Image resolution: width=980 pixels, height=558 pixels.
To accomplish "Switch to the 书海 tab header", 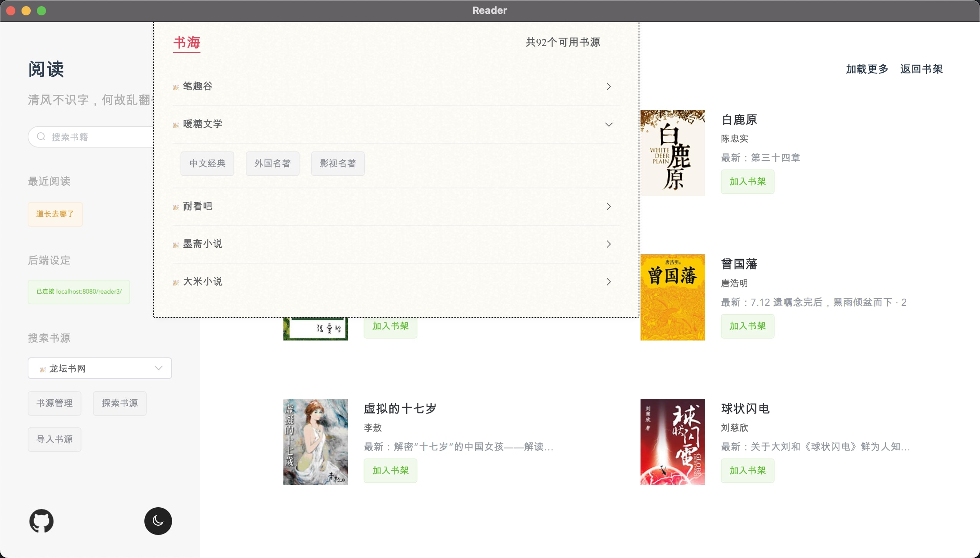I will (187, 42).
